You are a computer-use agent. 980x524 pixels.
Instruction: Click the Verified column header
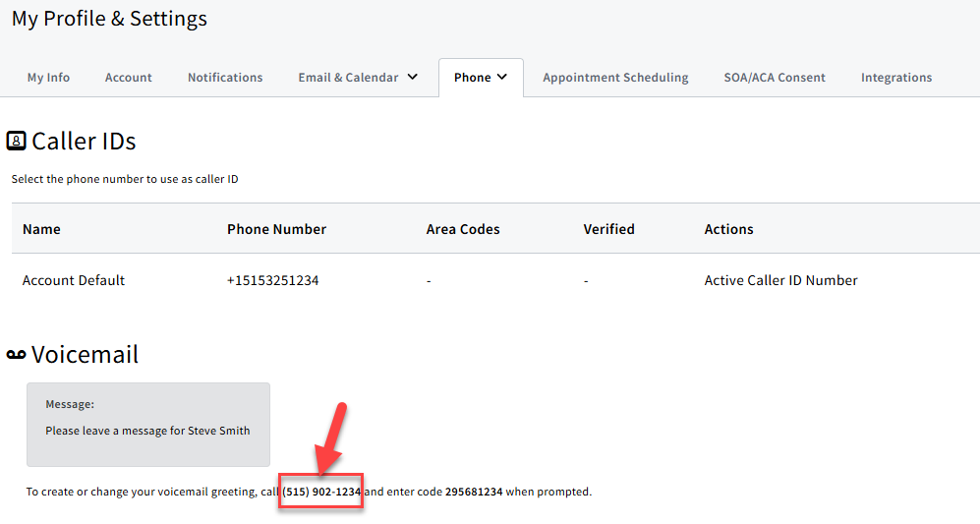[608, 229]
